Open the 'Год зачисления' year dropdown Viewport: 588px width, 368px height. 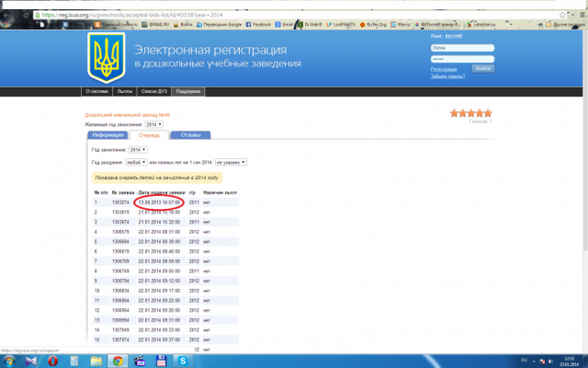(138, 149)
